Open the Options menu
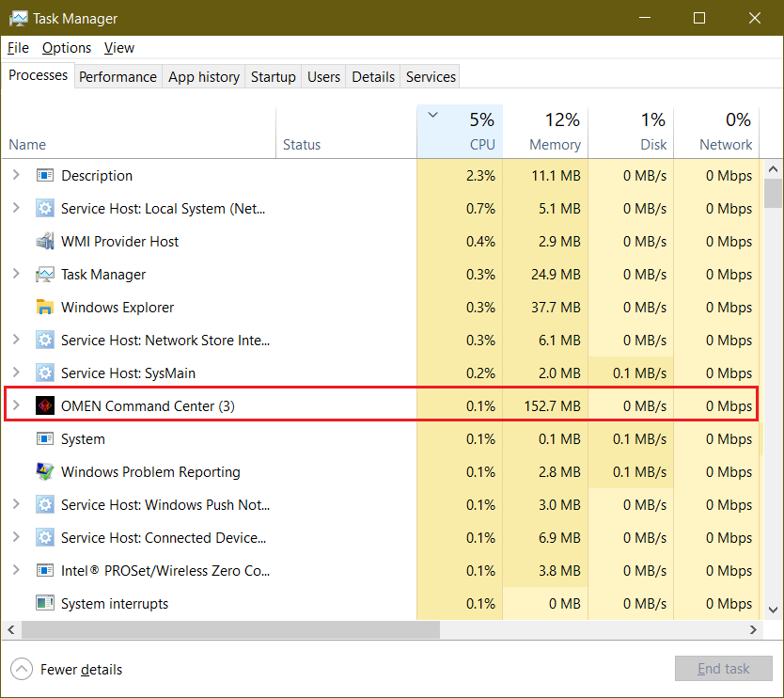The image size is (784, 698). pyautogui.click(x=66, y=47)
